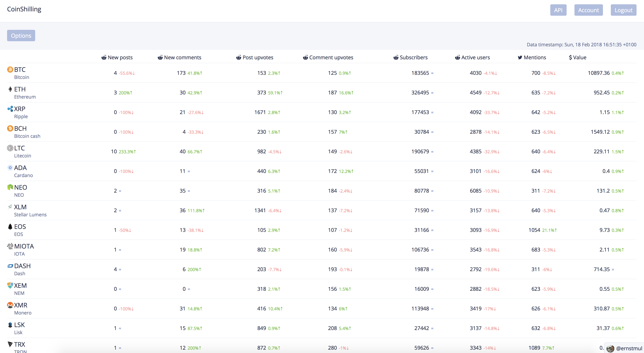Sort by Active users column header
Image resolution: width=644 pixels, height=353 pixels.
(x=475, y=58)
